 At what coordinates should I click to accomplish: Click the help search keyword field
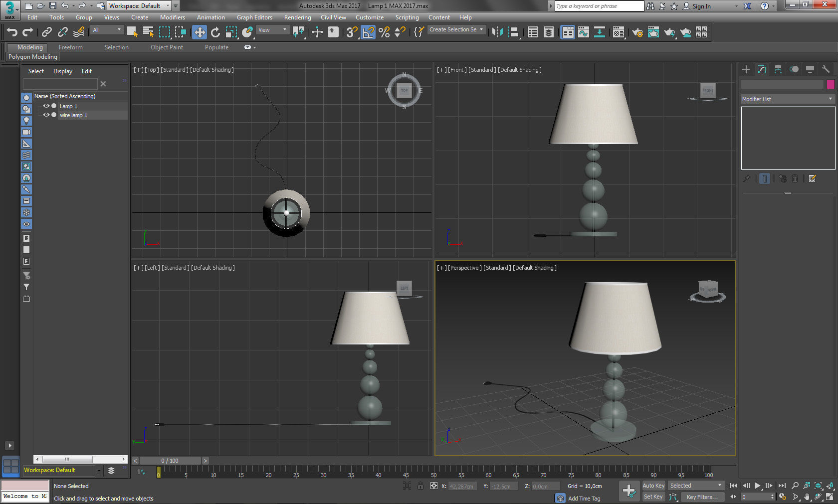600,6
